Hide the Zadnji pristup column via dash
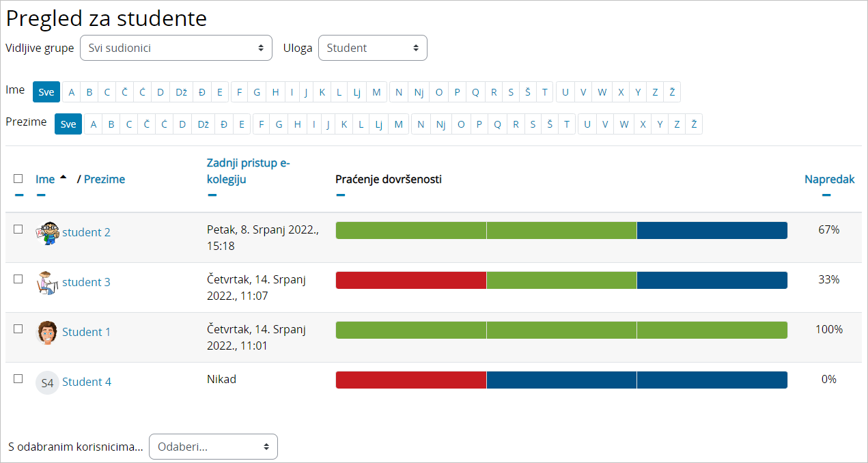The image size is (868, 463). (212, 195)
